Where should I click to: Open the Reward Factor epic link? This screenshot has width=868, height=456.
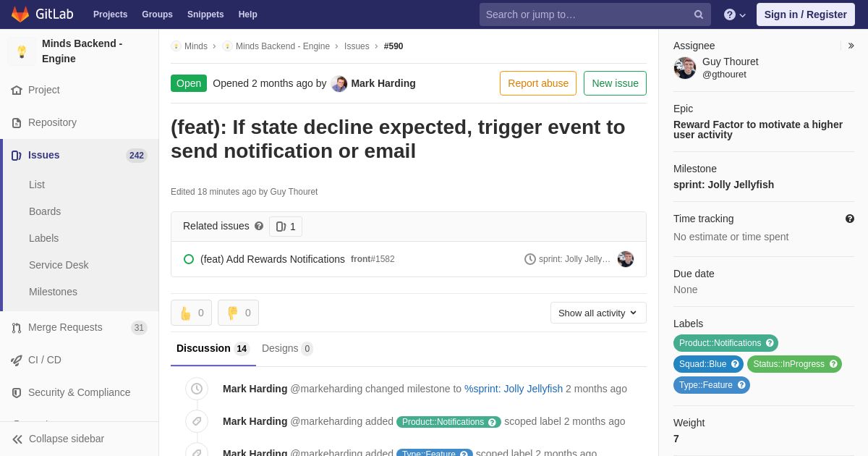point(758,130)
